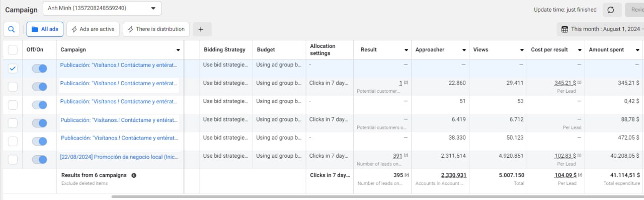Open Views column sort arrow
The width and height of the screenshot is (644, 200).
click(521, 50)
